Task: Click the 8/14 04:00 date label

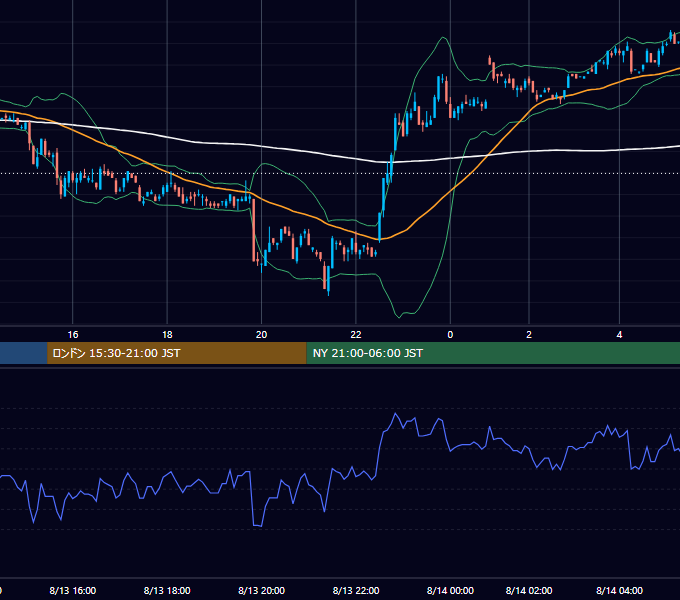Action: point(619,590)
